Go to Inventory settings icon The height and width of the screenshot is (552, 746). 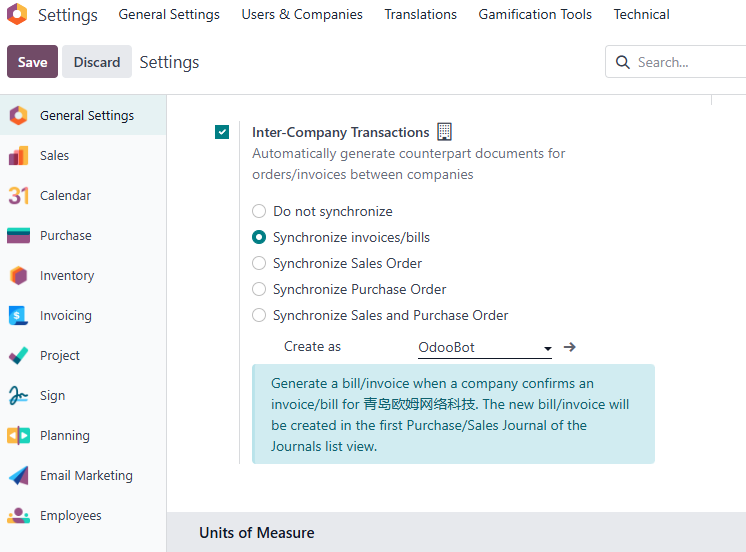[19, 276]
